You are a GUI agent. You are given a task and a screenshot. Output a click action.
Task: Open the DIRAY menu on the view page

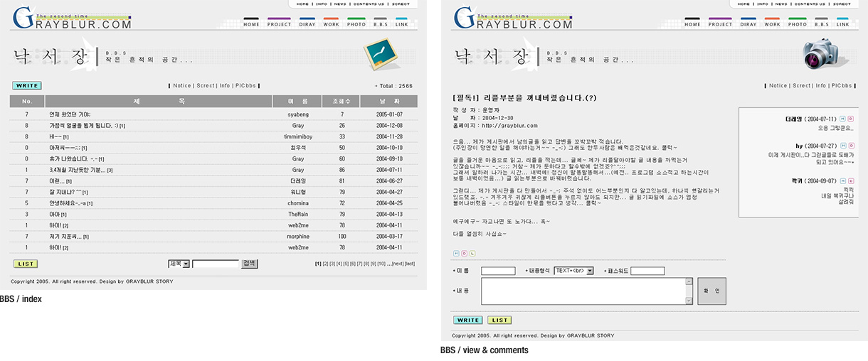pos(748,22)
